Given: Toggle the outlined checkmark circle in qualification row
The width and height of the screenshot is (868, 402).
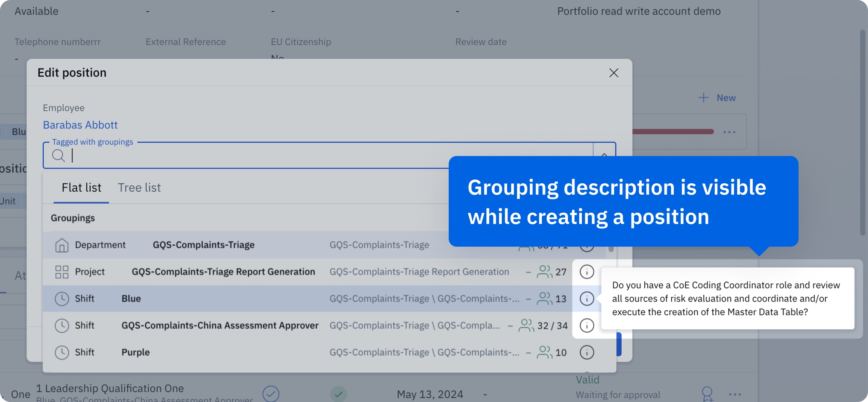Looking at the screenshot, I should tap(271, 394).
